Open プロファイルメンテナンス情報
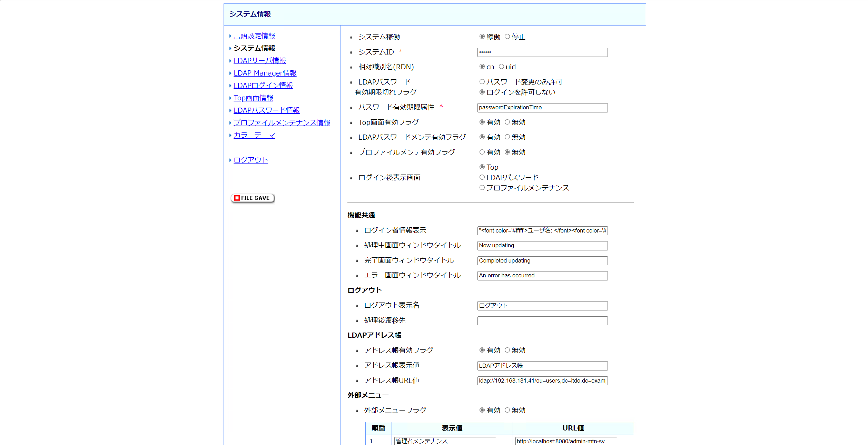Viewport: 868px width, 445px height. (x=282, y=122)
